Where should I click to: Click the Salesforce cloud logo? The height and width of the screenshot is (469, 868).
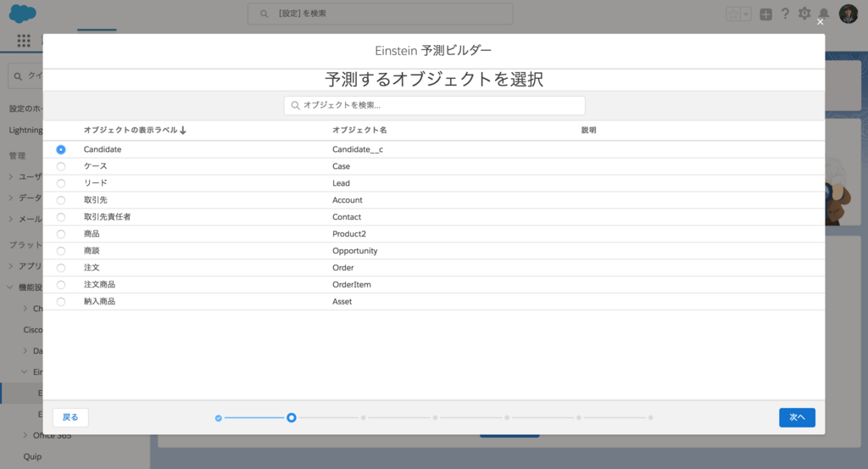tap(23, 14)
